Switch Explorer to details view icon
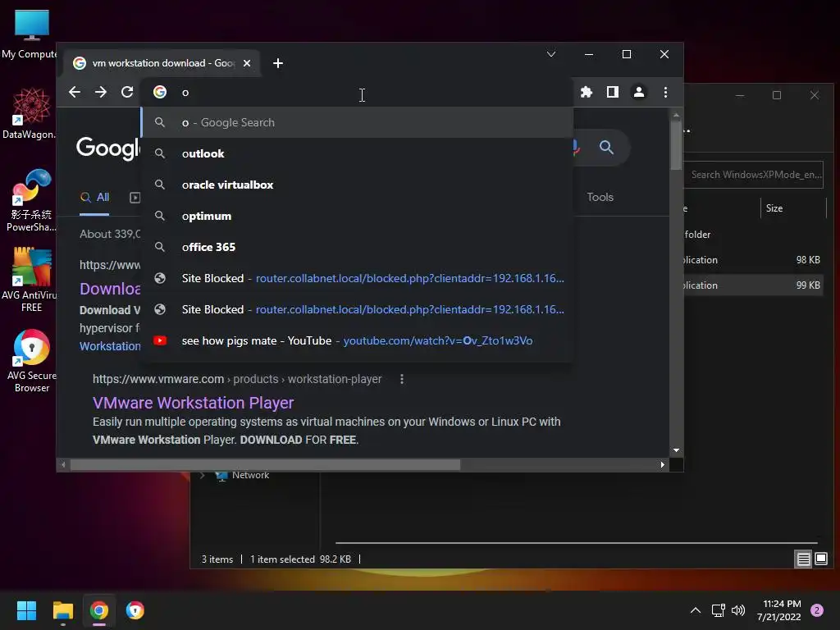 pos(803,559)
